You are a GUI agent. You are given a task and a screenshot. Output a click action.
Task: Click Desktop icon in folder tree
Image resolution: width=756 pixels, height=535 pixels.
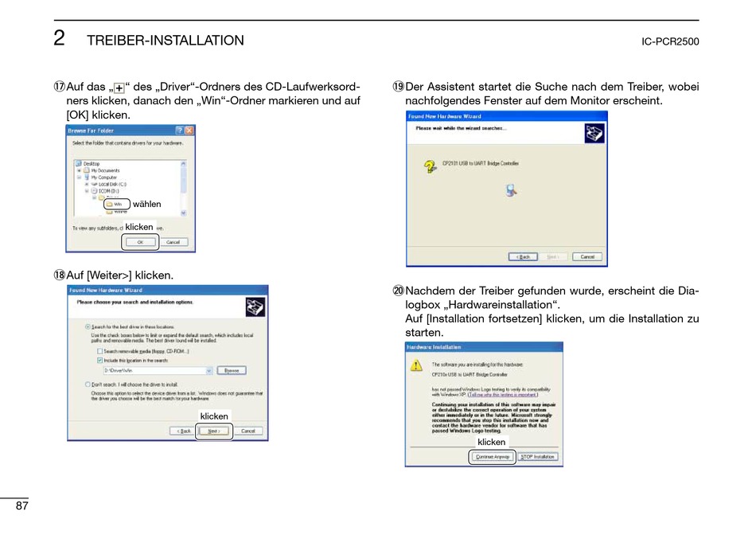point(79,163)
